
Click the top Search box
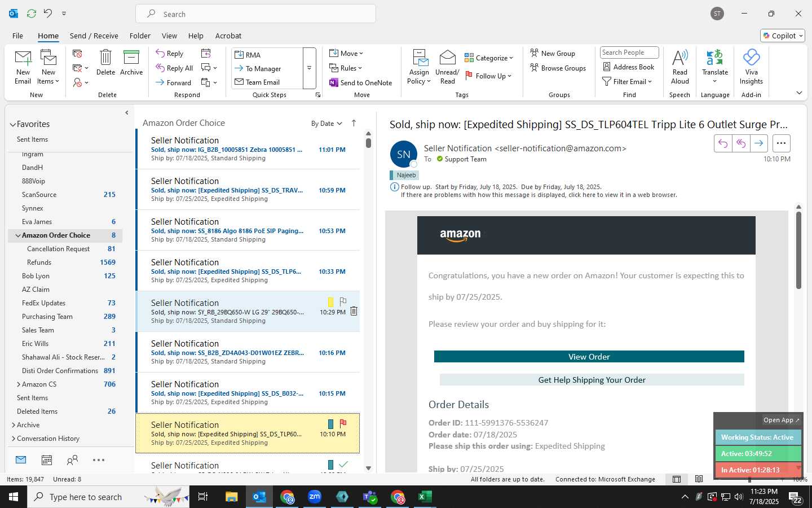pos(255,14)
